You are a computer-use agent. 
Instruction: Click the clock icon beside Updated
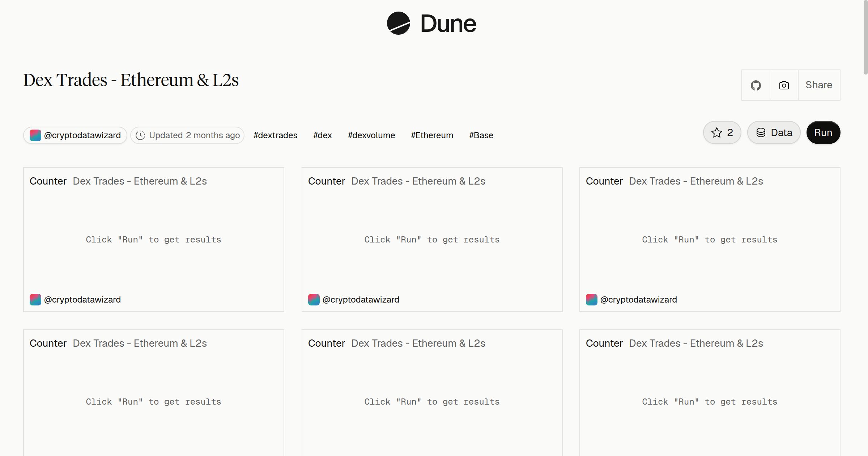[x=140, y=135]
